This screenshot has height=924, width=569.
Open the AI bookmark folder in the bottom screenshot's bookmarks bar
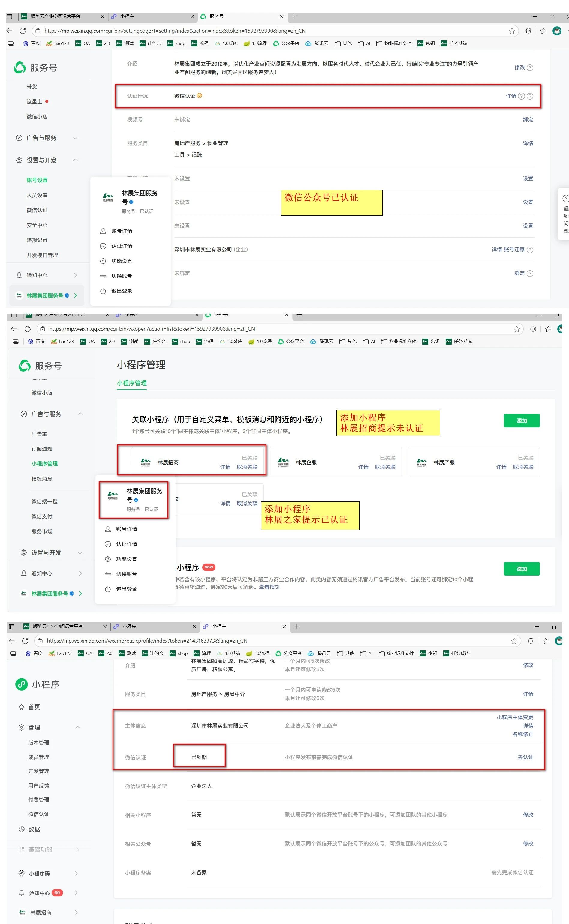tap(366, 653)
